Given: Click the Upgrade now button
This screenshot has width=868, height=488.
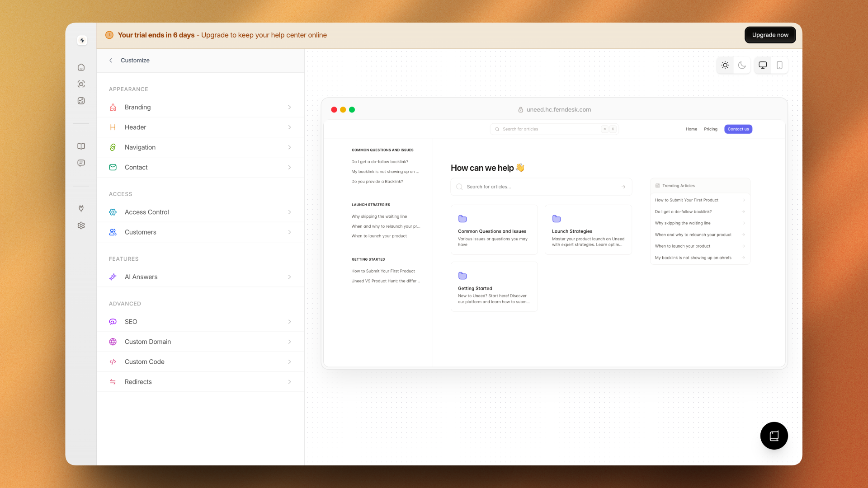Looking at the screenshot, I should click(770, 35).
